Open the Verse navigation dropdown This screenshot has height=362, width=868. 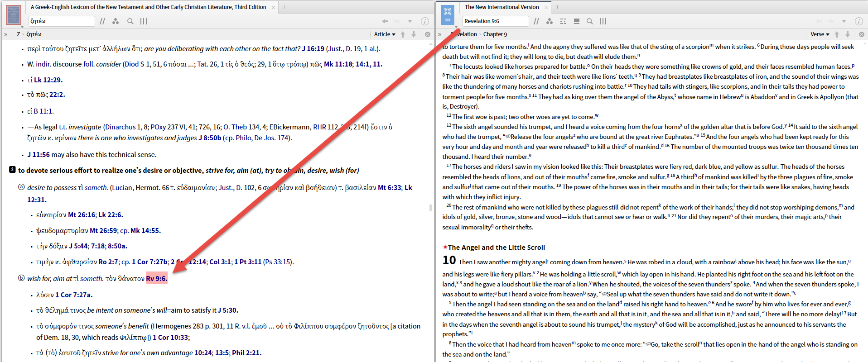coord(820,34)
